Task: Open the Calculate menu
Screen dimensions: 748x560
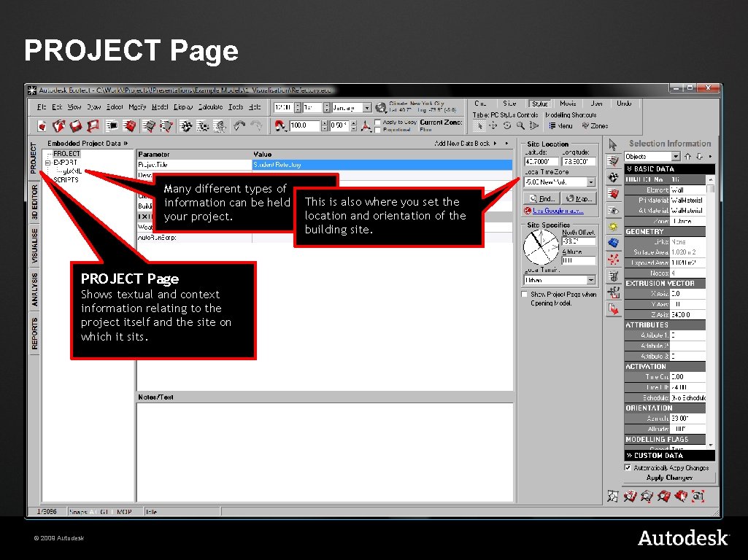Action: pos(209,106)
